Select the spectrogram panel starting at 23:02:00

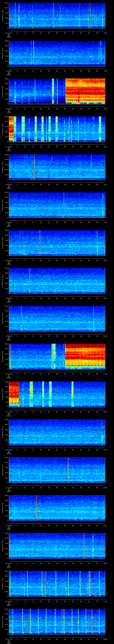coord(57,54)
